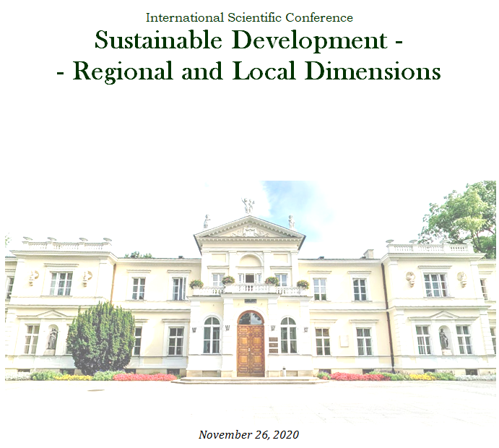This screenshot has height=448, width=499.
Task: Select the red flower bed on the left
Action: point(144,376)
